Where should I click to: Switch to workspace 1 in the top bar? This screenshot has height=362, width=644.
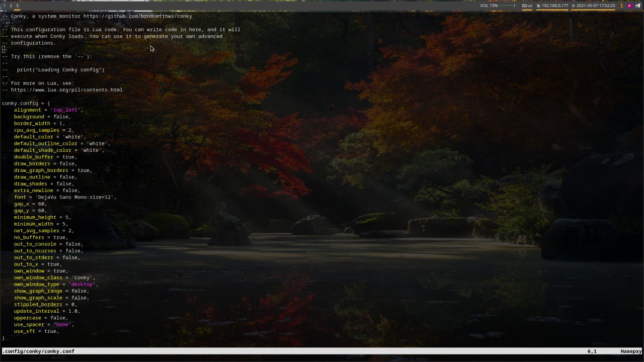coord(5,6)
